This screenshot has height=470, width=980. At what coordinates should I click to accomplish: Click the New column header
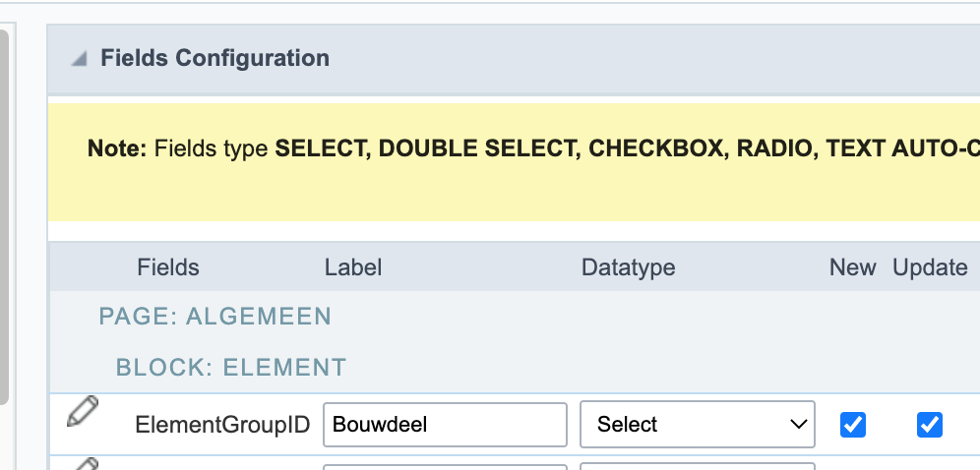tap(852, 267)
